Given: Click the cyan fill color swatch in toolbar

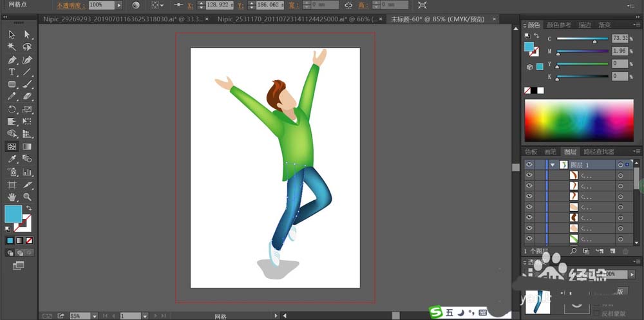Looking at the screenshot, I should pos(12,214).
